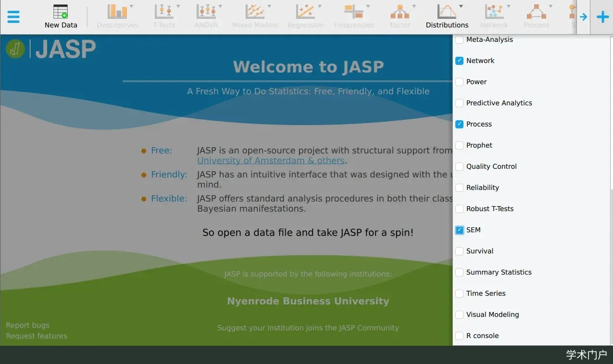613x364 pixels.
Task: Open the Distributions module
Action: 447,17
